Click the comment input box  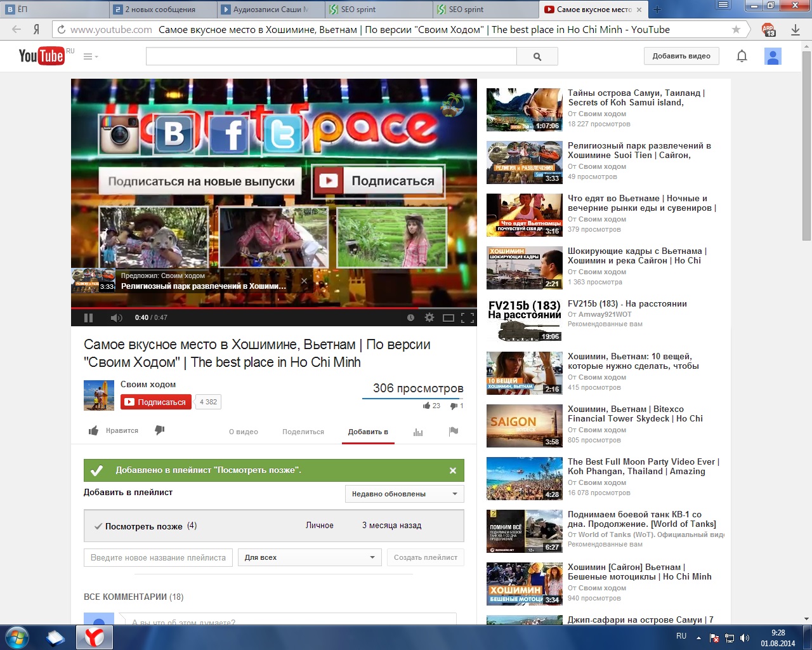click(x=287, y=620)
